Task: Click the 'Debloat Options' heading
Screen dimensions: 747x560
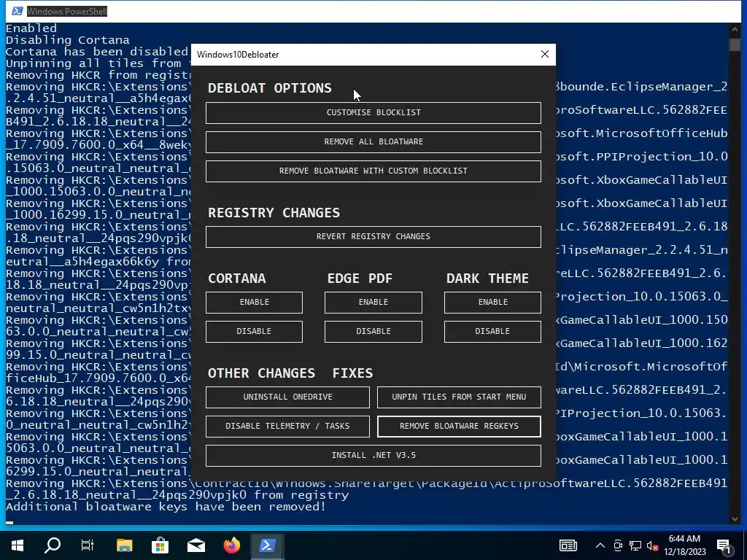Action: click(x=270, y=88)
